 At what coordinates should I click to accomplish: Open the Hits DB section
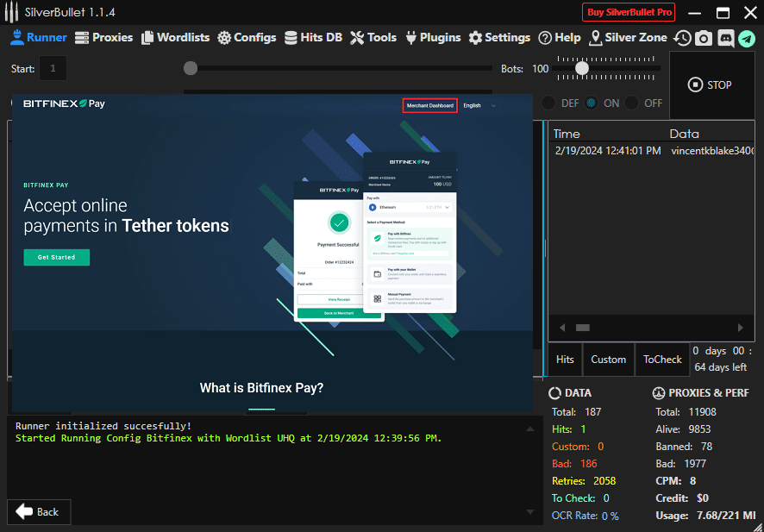coord(313,38)
